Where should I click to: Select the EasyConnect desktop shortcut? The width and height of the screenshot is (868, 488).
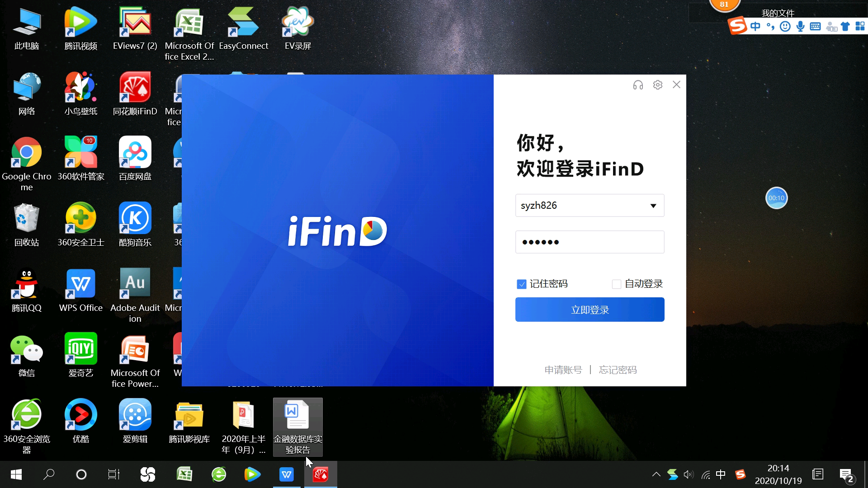244,28
